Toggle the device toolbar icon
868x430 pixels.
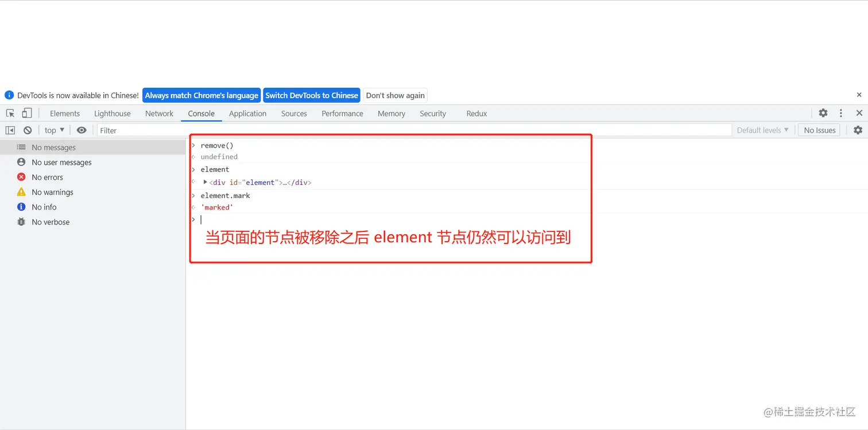click(27, 113)
